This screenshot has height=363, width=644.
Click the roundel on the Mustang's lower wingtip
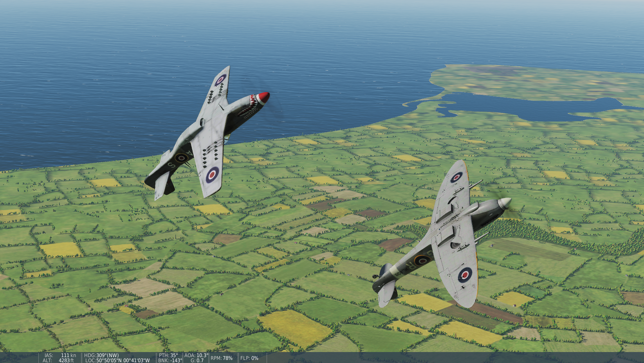[x=212, y=174]
